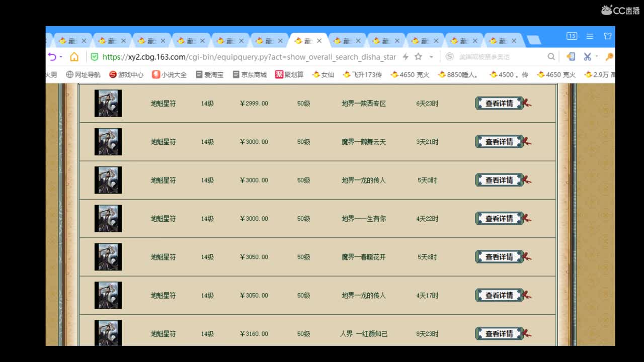Select the currently active white tab

(308, 41)
